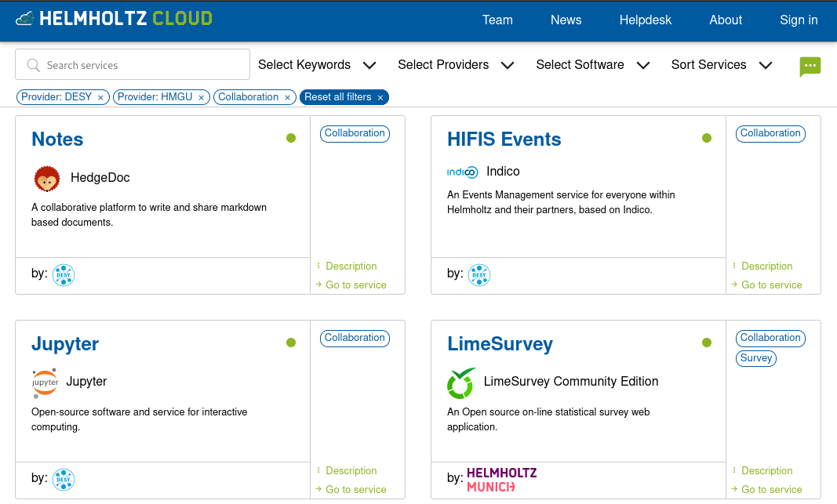Viewport: 837px width, 504px height.
Task: Click the HedgeDoc hedgehog logo
Action: (x=47, y=178)
